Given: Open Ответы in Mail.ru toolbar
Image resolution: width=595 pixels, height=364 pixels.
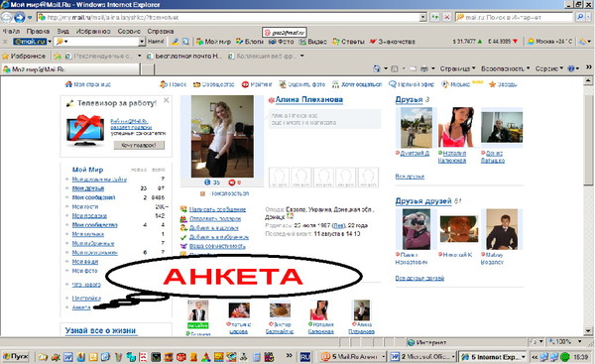Looking at the screenshot, I should (348, 42).
